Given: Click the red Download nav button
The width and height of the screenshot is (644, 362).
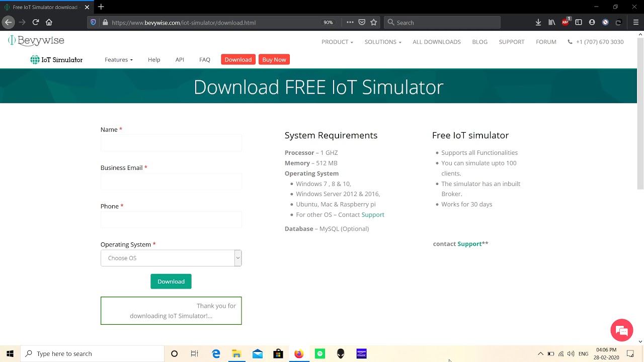Looking at the screenshot, I should (x=238, y=59).
